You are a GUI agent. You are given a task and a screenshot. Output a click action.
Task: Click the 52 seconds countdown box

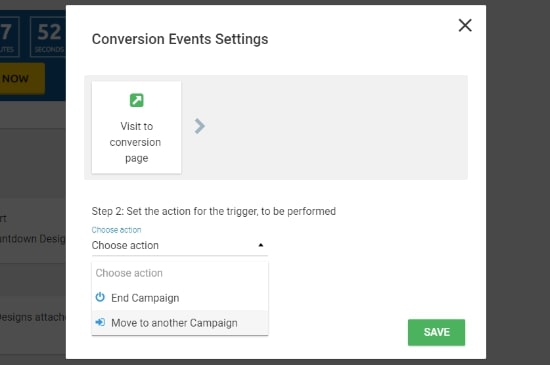coord(48,37)
